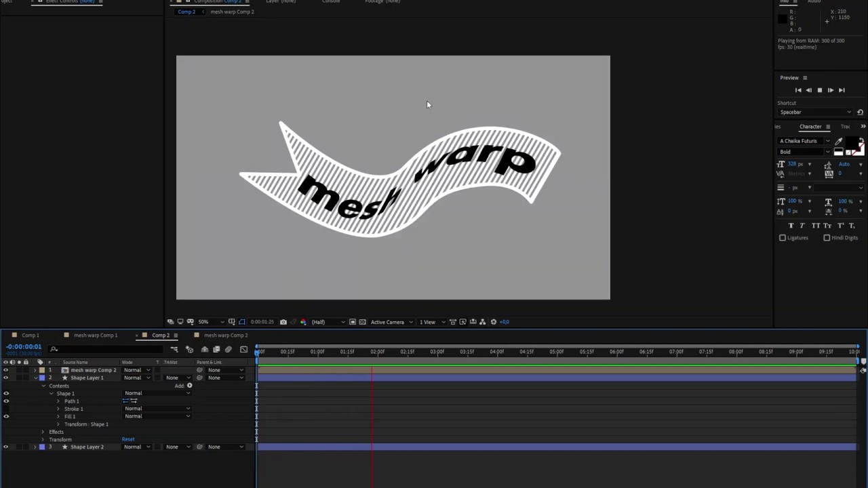
Task: Click the Add contents arrow button
Action: pyautogui.click(x=189, y=386)
